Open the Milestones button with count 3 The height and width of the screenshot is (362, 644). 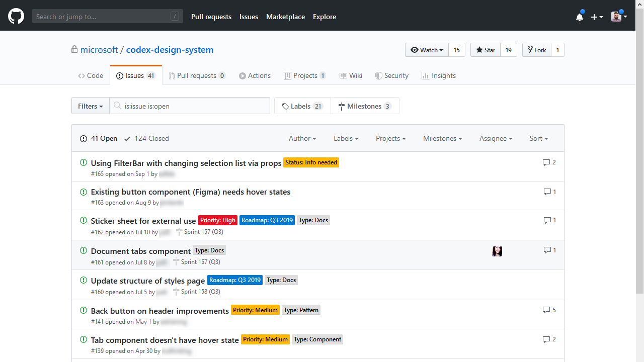[x=365, y=106]
